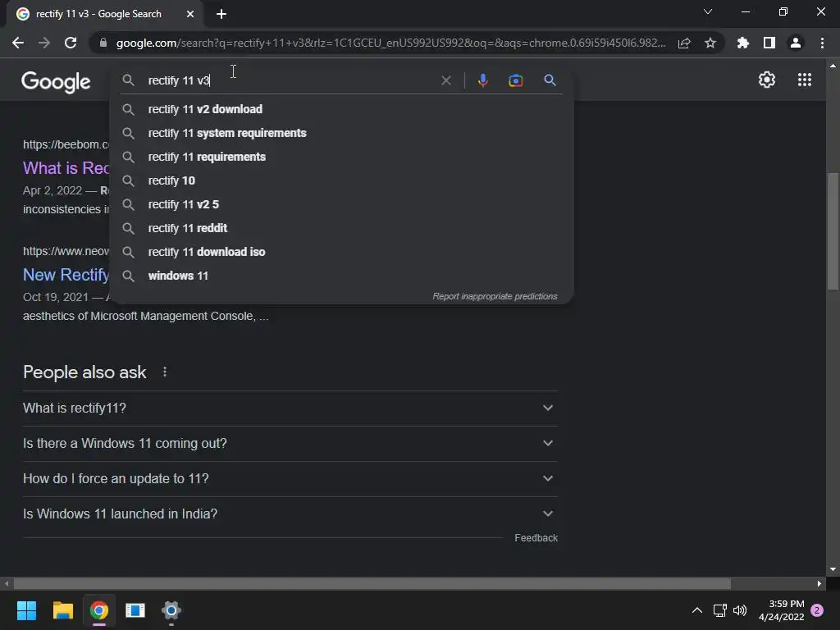Viewport: 840px width, 630px height.
Task: Open the Windows Start menu
Action: click(x=26, y=610)
